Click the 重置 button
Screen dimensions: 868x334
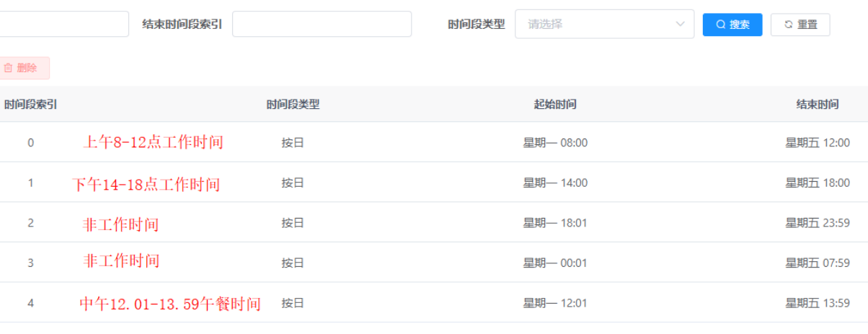coord(800,25)
